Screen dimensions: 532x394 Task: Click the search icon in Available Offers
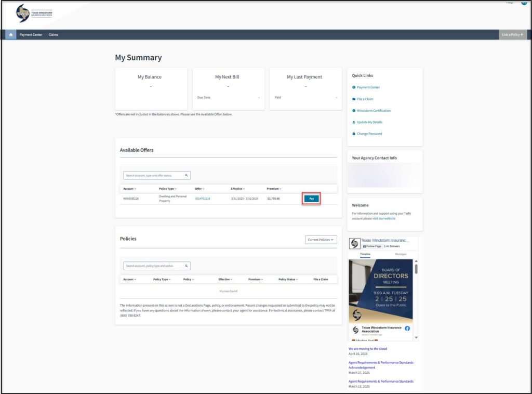pos(186,176)
